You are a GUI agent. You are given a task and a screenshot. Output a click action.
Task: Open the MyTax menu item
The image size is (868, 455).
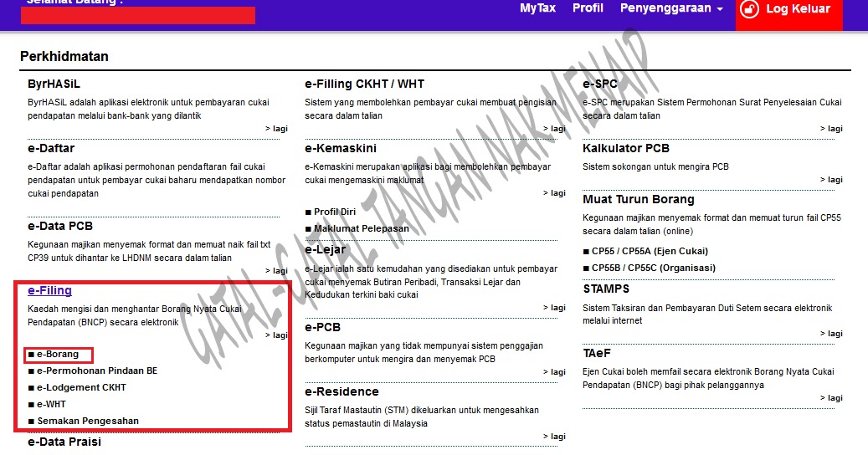[x=537, y=8]
